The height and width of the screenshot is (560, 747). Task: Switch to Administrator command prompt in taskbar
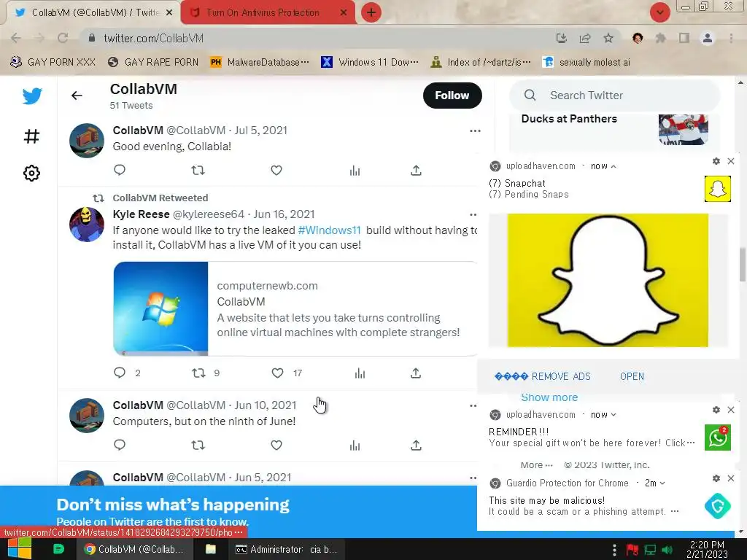pyautogui.click(x=286, y=550)
